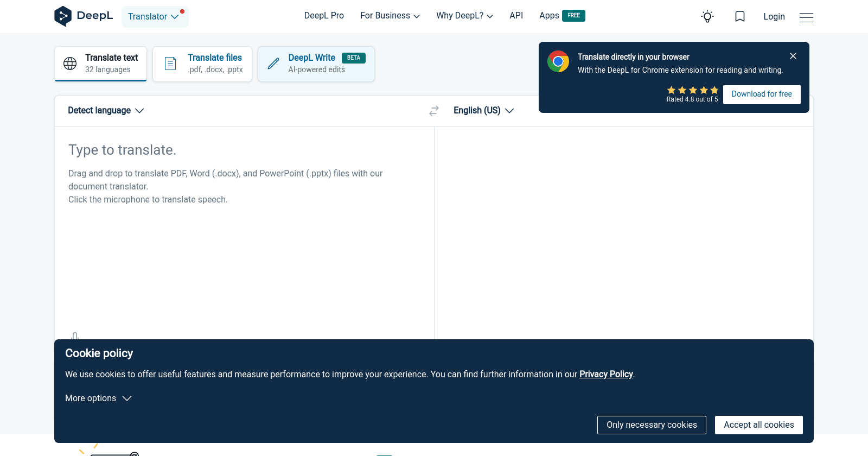868x456 pixels.
Task: Click 'Translate directly in your browser' heading
Action: click(x=633, y=57)
